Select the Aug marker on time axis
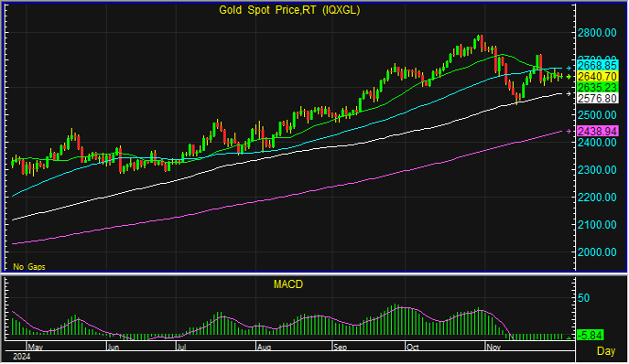Viewport: 629px width, 364px height. point(264,348)
